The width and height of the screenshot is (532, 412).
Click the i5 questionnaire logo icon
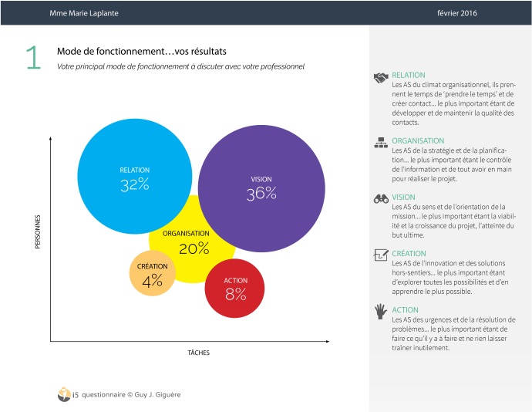tap(64, 395)
